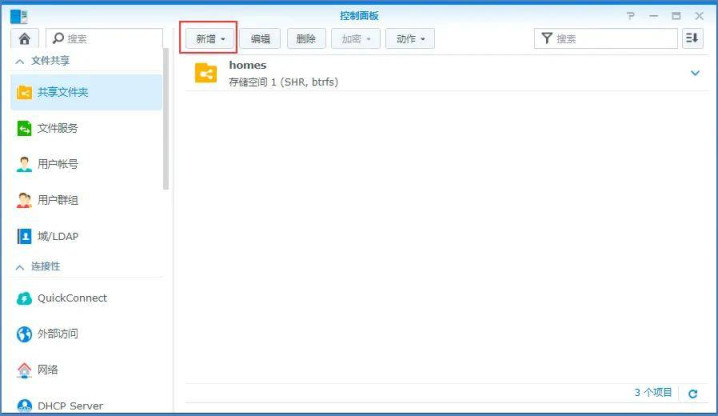
Task: Click the sidebar search magnifier icon
Action: [58, 38]
